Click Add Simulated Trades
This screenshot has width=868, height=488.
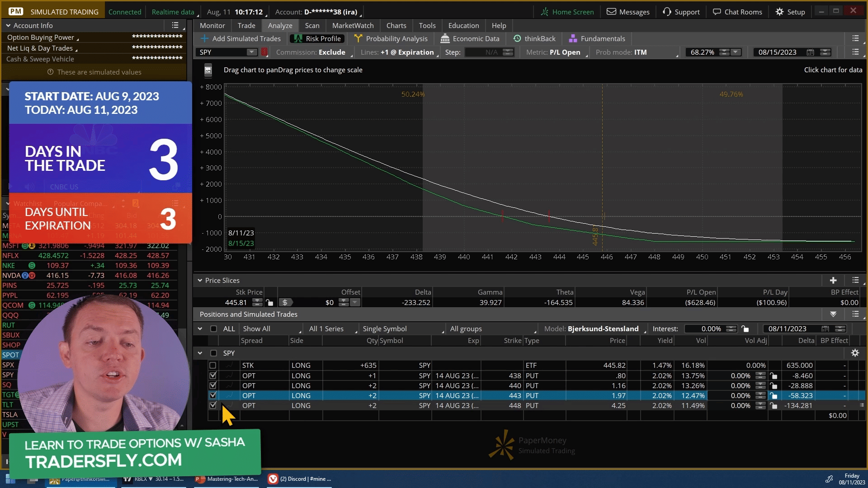(241, 39)
